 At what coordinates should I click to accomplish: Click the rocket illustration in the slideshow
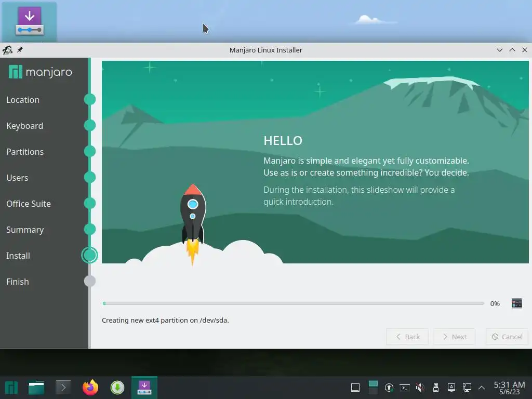192,224
